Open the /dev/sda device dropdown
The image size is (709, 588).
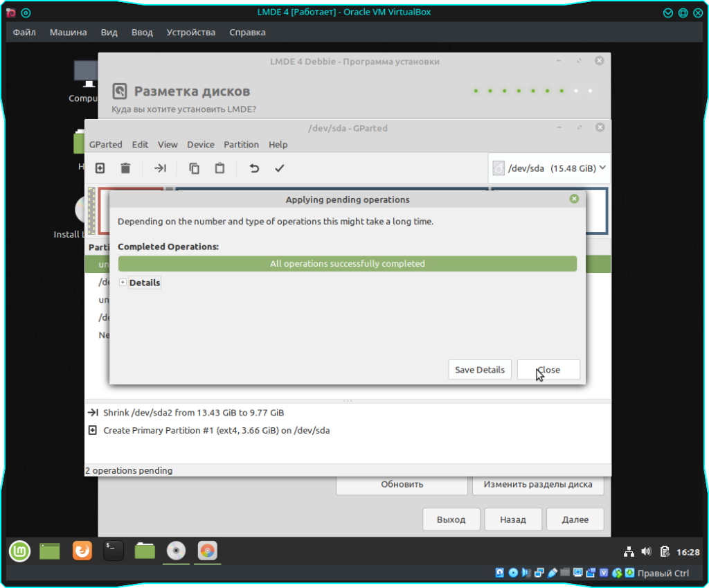(x=549, y=168)
